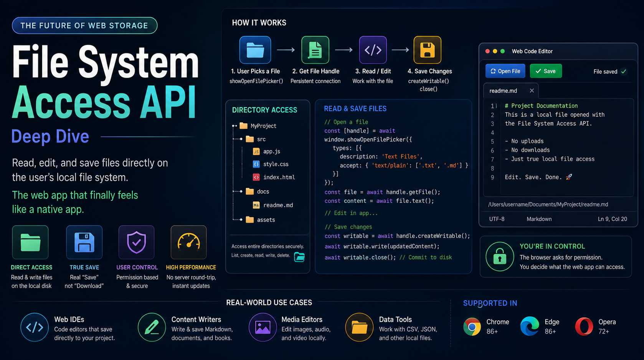Click the markdown file icon beside readme.md in tree

(256, 205)
